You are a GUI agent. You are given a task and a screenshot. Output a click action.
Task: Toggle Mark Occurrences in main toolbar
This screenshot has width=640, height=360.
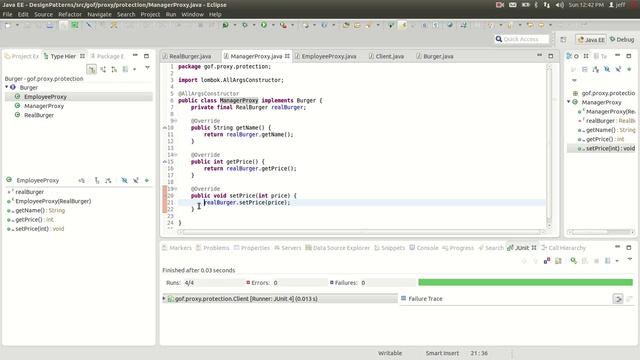click(403, 25)
